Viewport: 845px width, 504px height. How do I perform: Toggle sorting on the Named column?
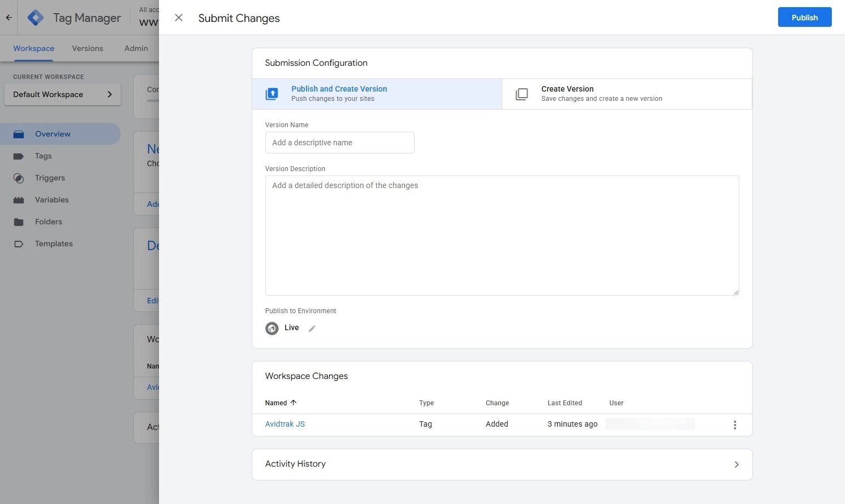280,403
